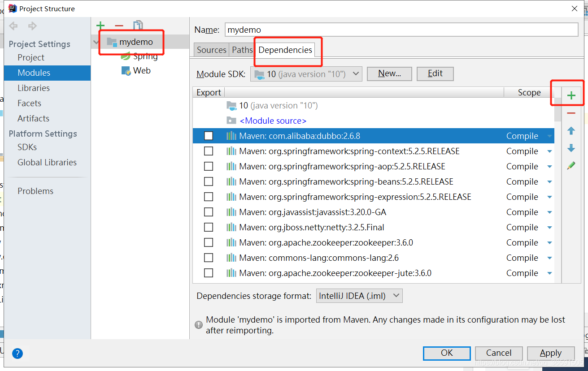This screenshot has height=371, width=588.
Task: Click the Apply button
Action: (x=551, y=353)
